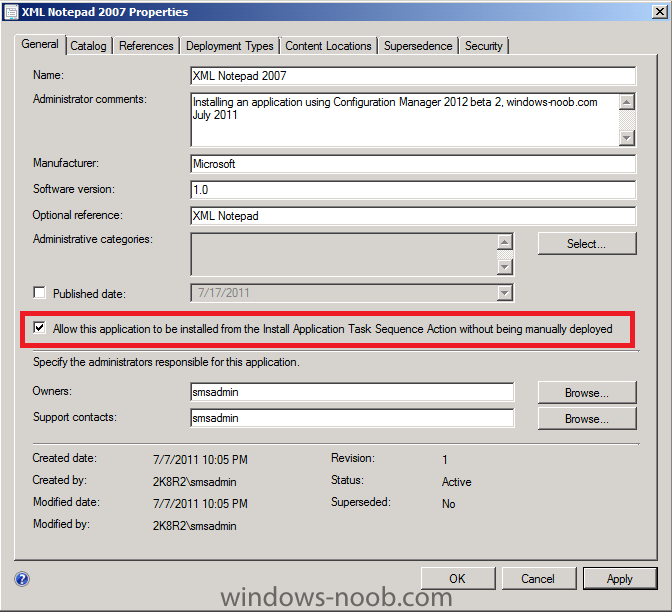672x612 pixels.
Task: Open the References tab
Action: [146, 46]
